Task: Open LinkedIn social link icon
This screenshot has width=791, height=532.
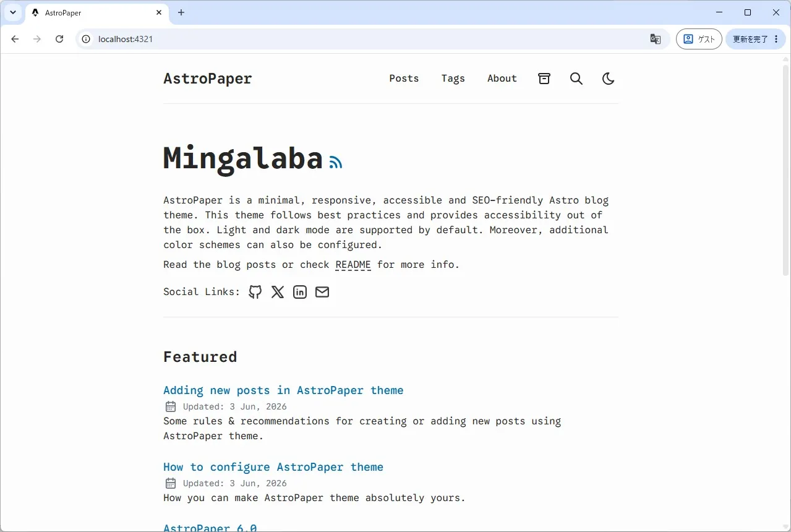Action: tap(300, 292)
